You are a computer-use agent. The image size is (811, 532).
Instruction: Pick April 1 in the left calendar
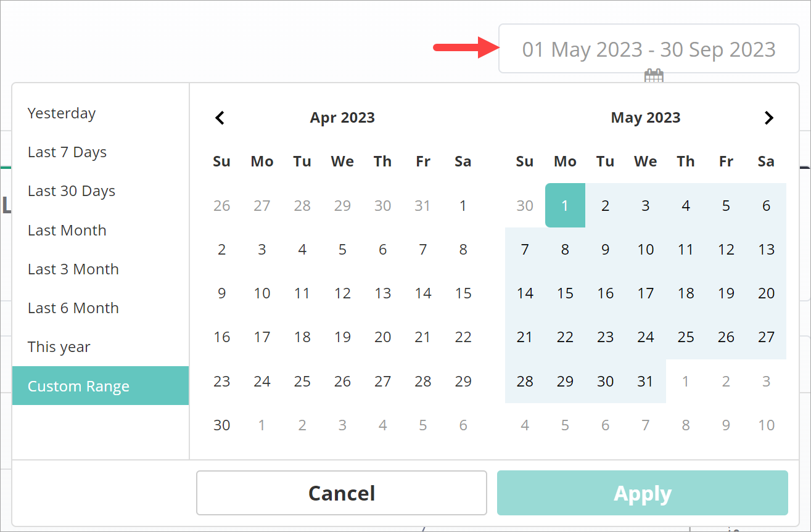[463, 206]
